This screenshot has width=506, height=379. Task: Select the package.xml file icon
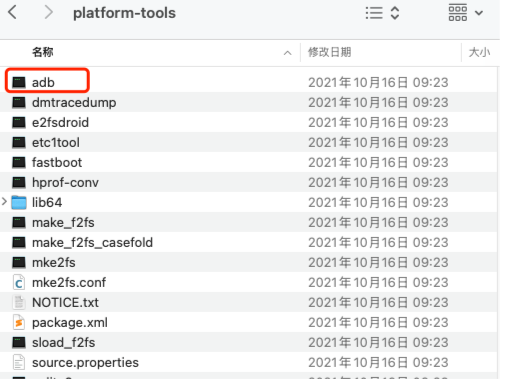(19, 322)
